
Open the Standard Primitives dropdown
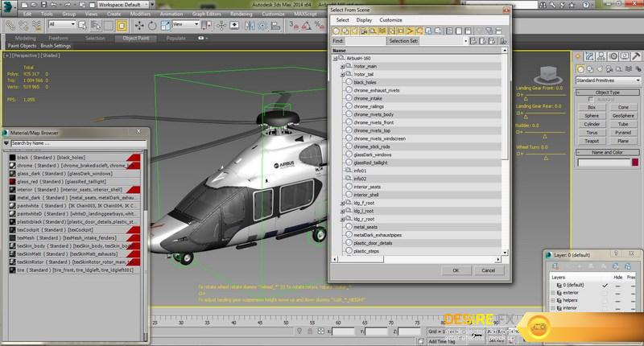coord(608,80)
